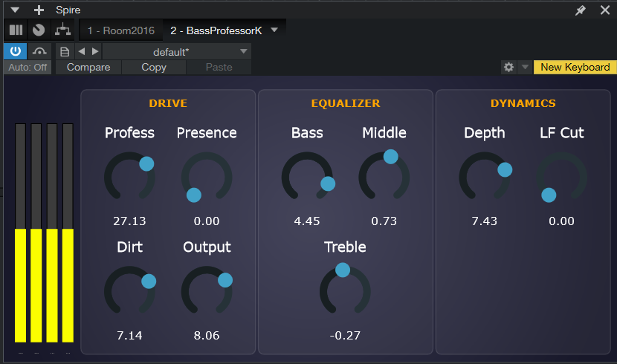Click the LF Cut knob
617x364 pixels.
click(x=562, y=177)
